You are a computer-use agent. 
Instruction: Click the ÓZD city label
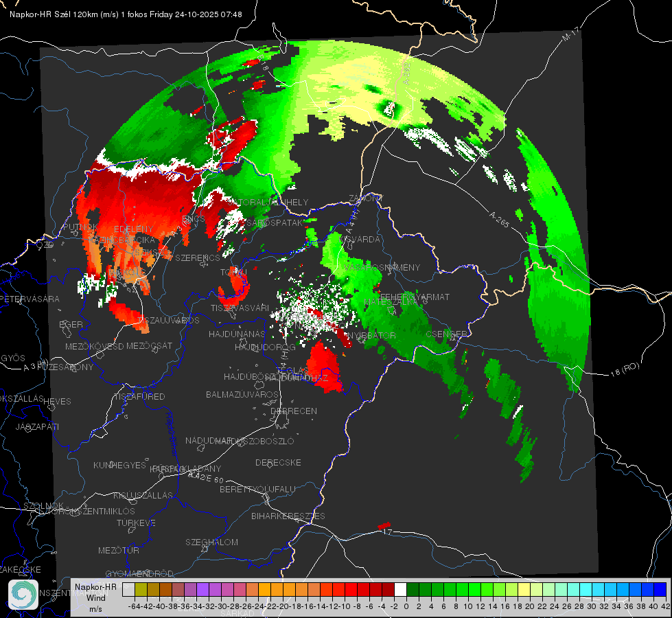[45, 245]
